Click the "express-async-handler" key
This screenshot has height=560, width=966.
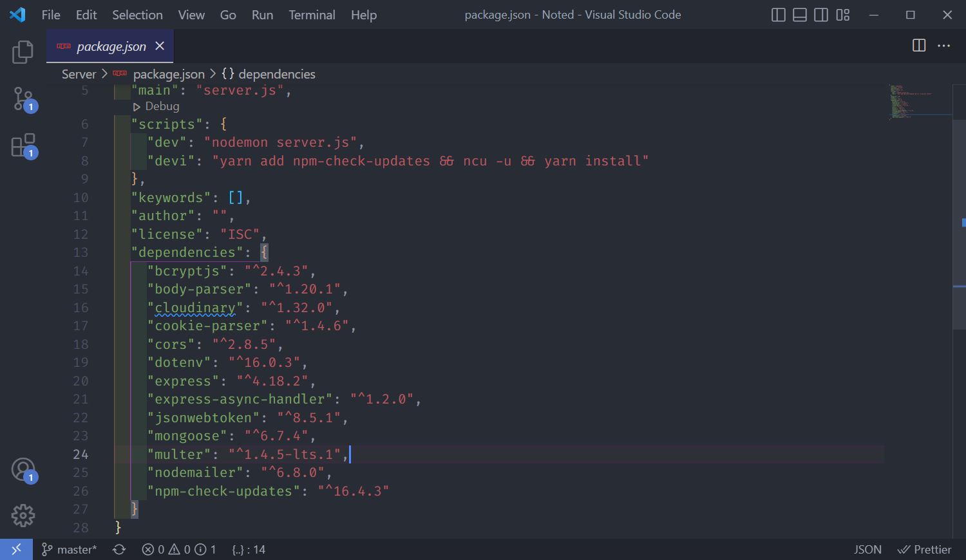click(240, 399)
